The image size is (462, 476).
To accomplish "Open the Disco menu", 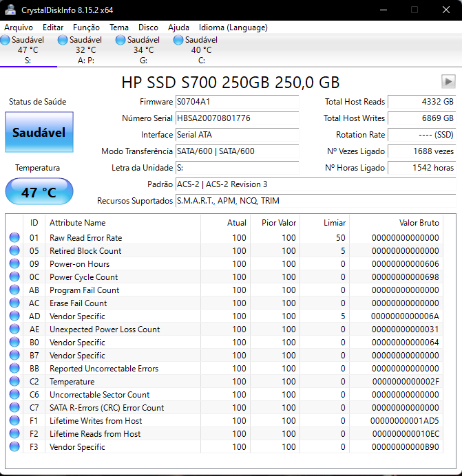I will pyautogui.click(x=148, y=28).
